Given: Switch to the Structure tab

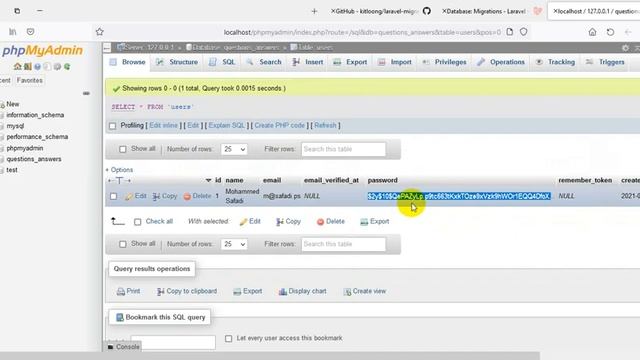Looking at the screenshot, I should 177,62.
